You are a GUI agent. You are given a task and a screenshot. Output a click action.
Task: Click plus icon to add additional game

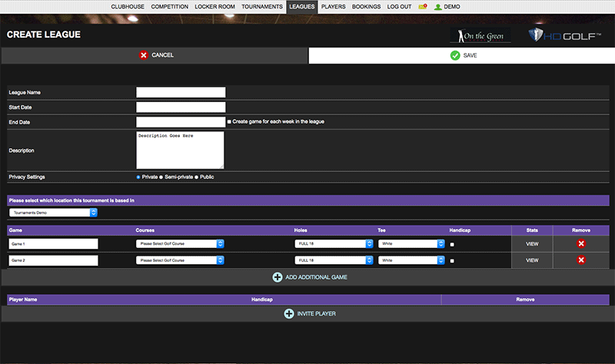[x=278, y=277]
